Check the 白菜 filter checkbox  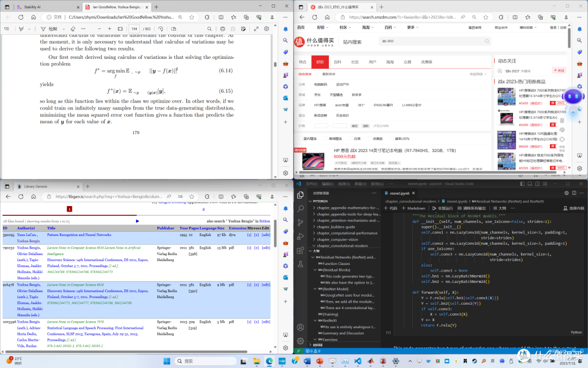tap(350, 139)
